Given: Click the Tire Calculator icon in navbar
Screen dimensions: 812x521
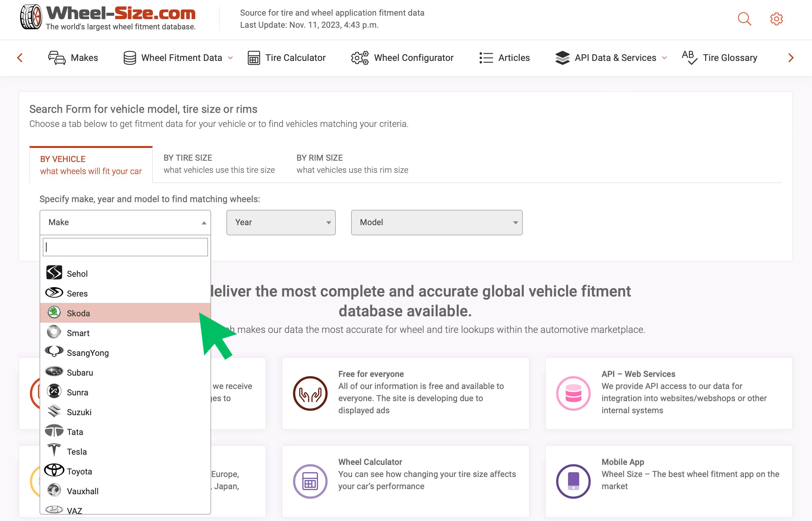Looking at the screenshot, I should point(254,58).
